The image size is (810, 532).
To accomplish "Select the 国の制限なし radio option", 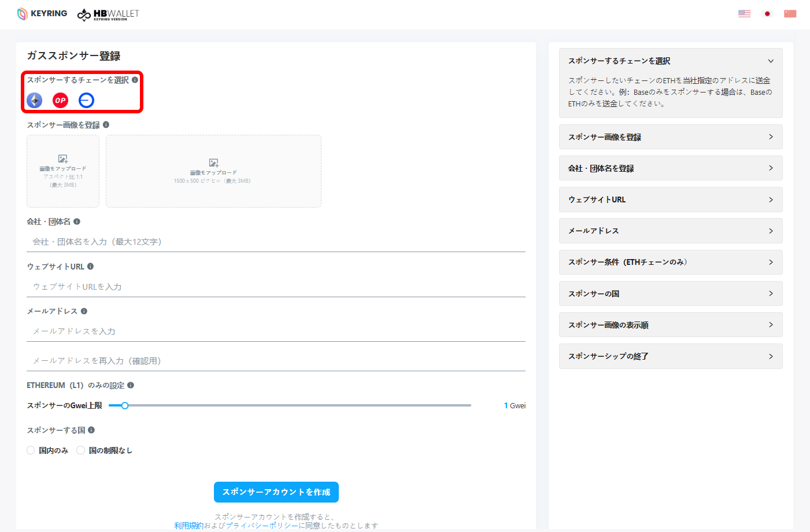I will pos(81,450).
